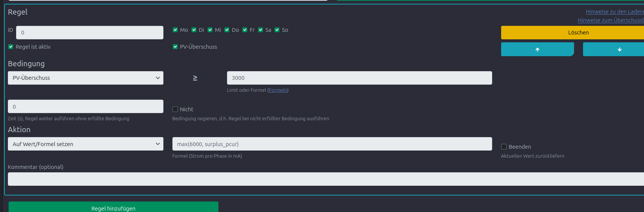Open the Formeln help link
The image size is (644, 212).
[x=278, y=90]
